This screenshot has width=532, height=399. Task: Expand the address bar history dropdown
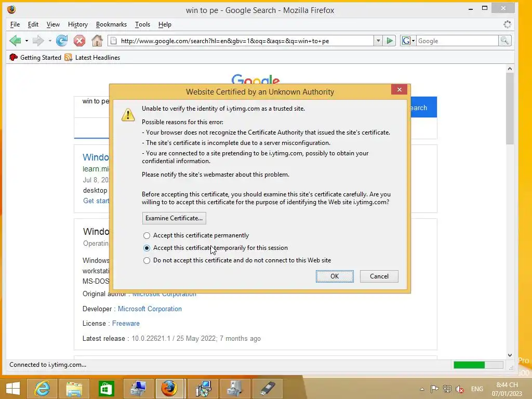tap(378, 41)
